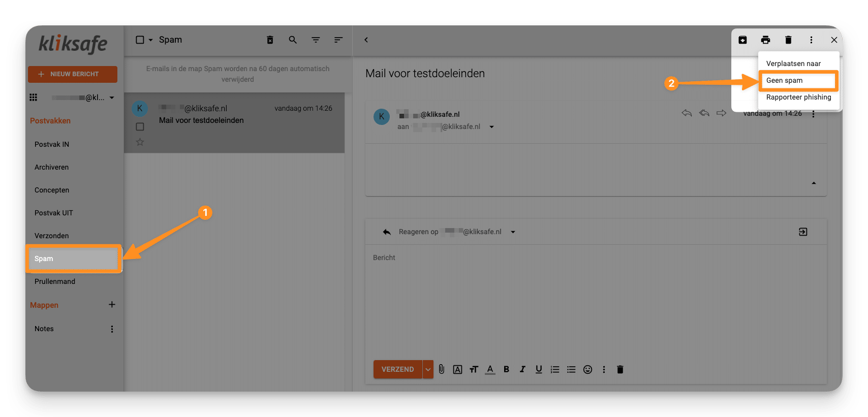Insert emoji via the smiley icon
Screen dimensions: 868x417
587,369
